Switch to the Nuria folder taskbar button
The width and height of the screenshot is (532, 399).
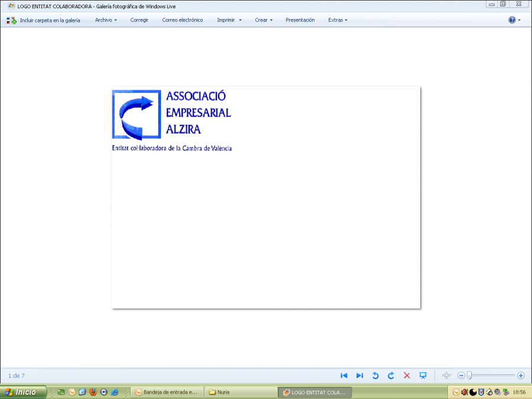(x=241, y=392)
